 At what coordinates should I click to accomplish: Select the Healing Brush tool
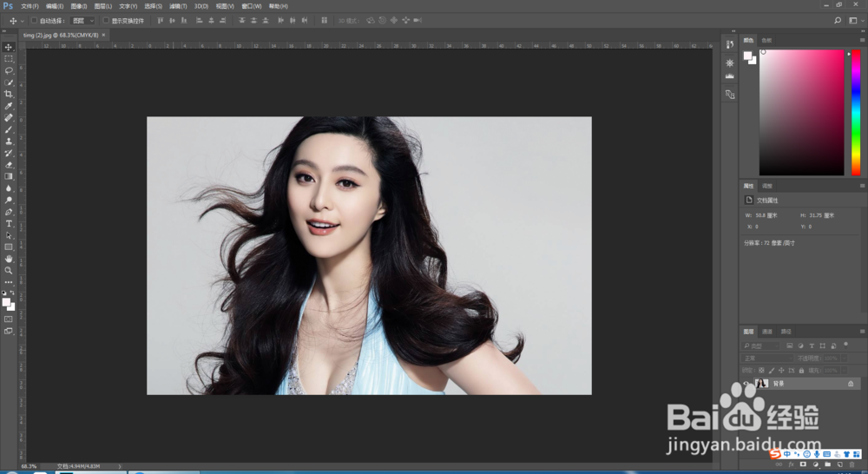9,117
